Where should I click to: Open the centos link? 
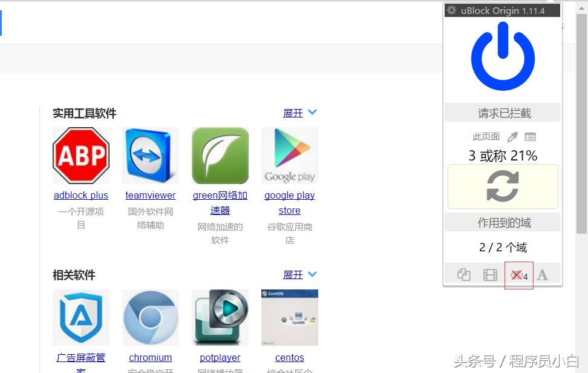point(290,358)
